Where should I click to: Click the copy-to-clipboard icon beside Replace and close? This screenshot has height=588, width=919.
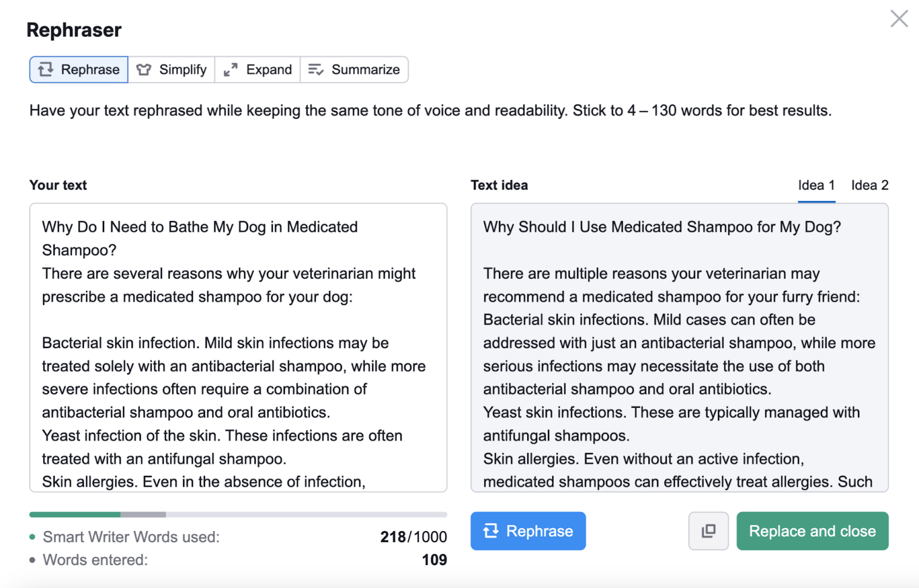[708, 531]
